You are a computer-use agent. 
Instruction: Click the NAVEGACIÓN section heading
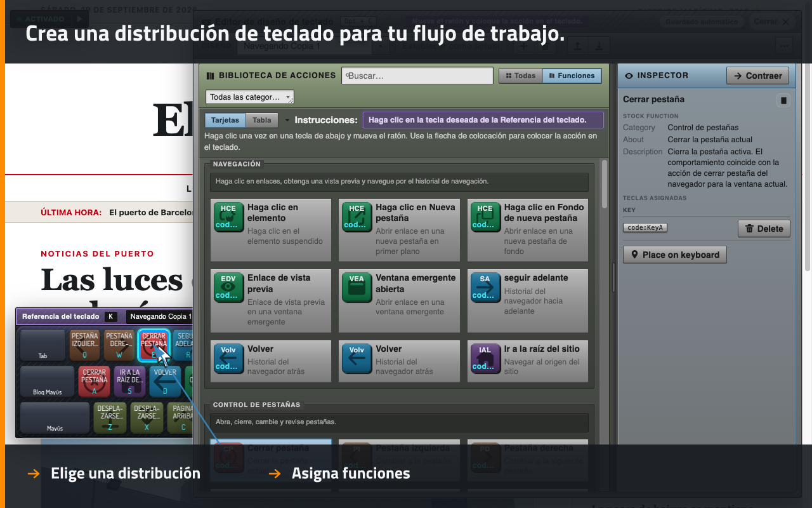[x=237, y=164]
